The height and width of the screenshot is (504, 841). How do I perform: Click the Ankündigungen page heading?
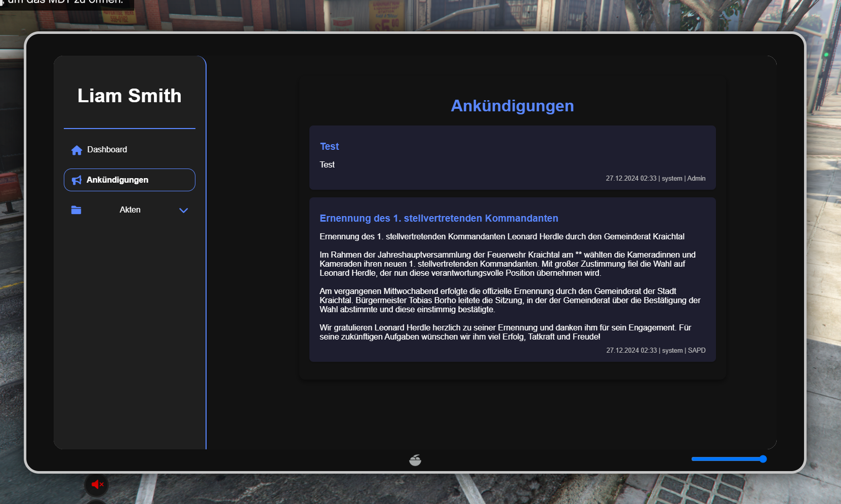(512, 106)
